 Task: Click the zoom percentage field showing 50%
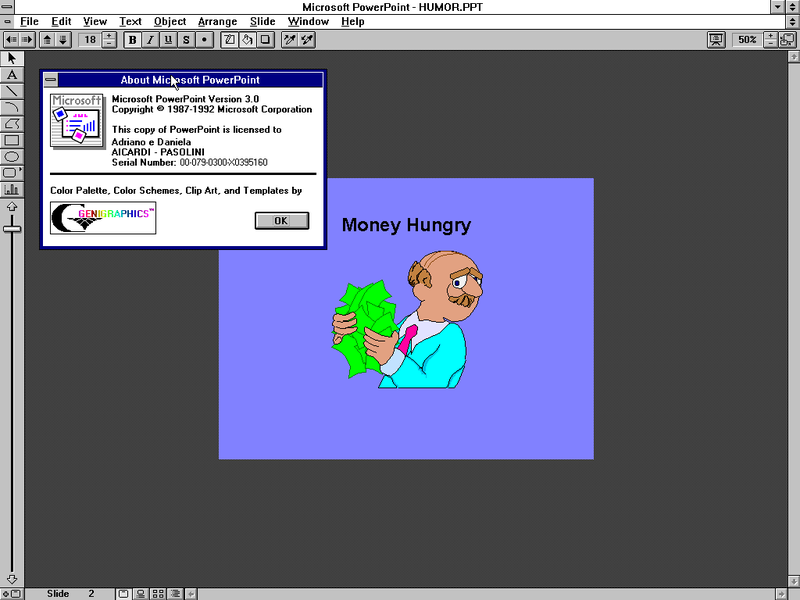pos(747,39)
